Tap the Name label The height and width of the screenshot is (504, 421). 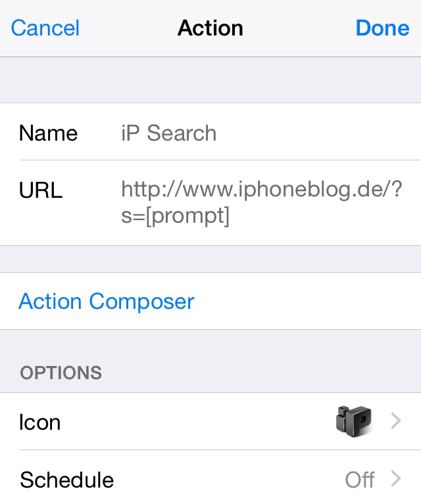(48, 133)
